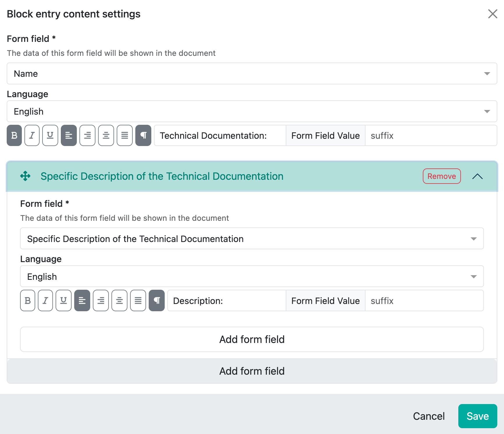Viewport: 504px width, 434px height.
Task: Collapse the Specific Description section
Action: point(477,176)
